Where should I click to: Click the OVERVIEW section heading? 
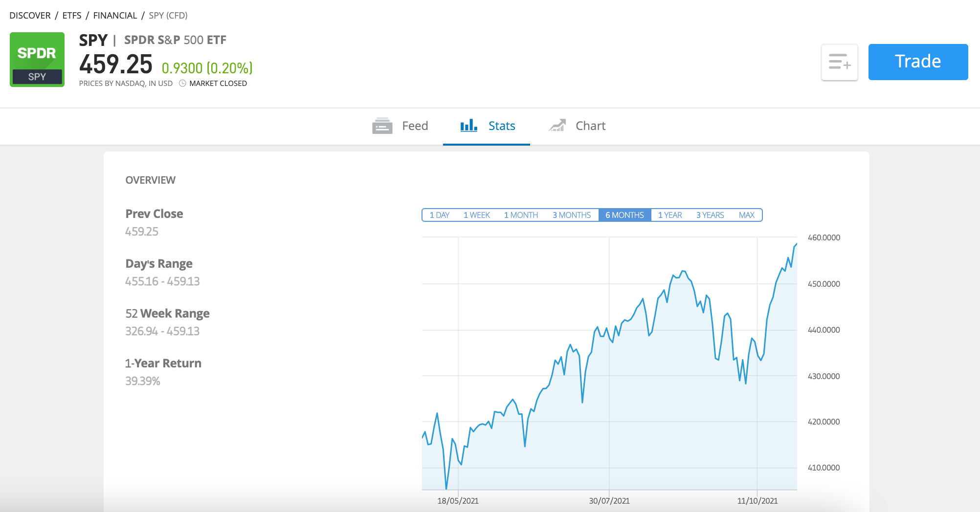[151, 180]
